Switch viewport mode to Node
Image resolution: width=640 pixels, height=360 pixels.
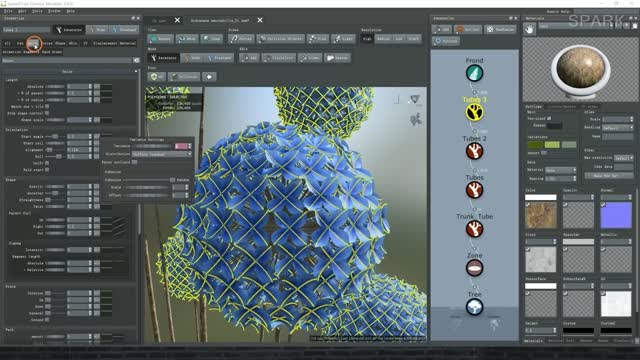coord(192,58)
